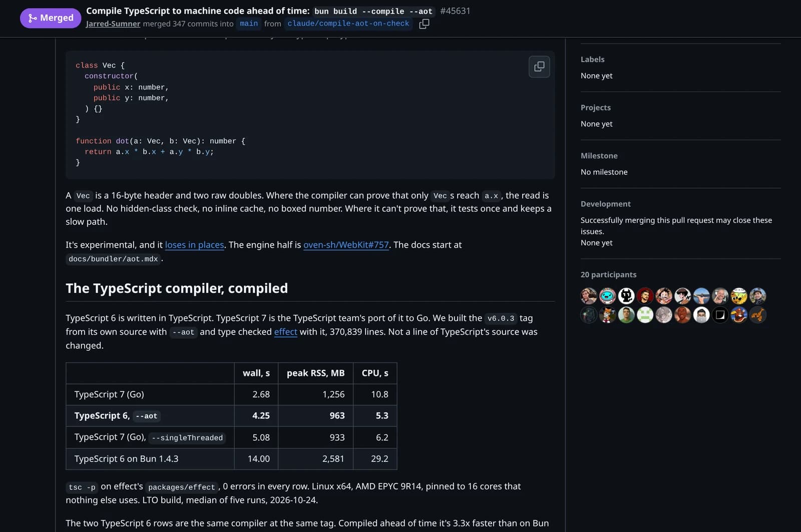Open the orange fox cartoon participant avatar
801x532 pixels.
[x=607, y=315]
